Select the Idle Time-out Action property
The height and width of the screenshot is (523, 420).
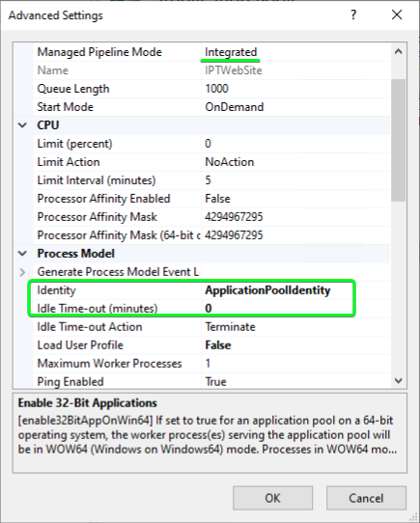(x=90, y=327)
